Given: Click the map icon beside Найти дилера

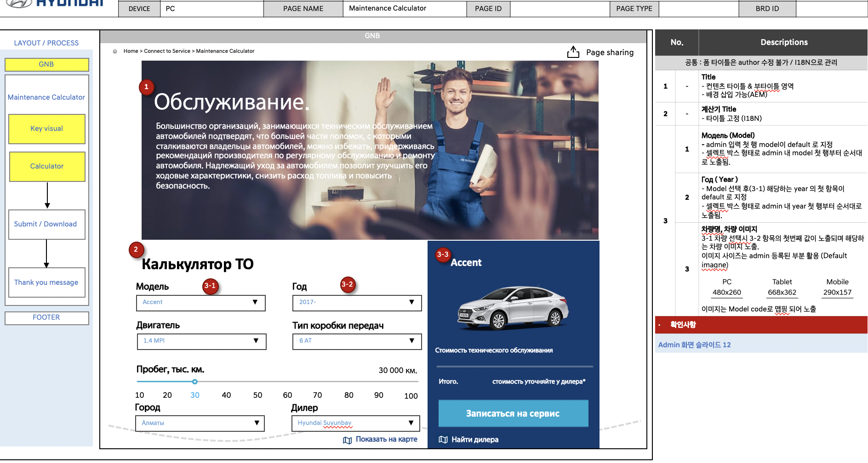Looking at the screenshot, I should click(443, 440).
